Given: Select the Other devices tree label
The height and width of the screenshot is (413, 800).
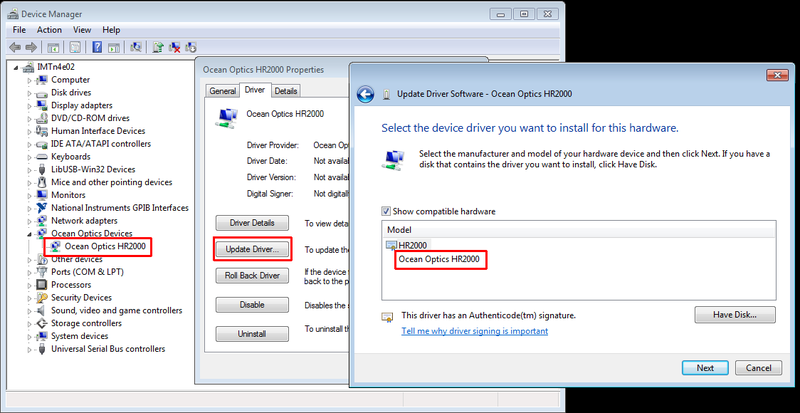Looking at the screenshot, I should (x=77, y=259).
